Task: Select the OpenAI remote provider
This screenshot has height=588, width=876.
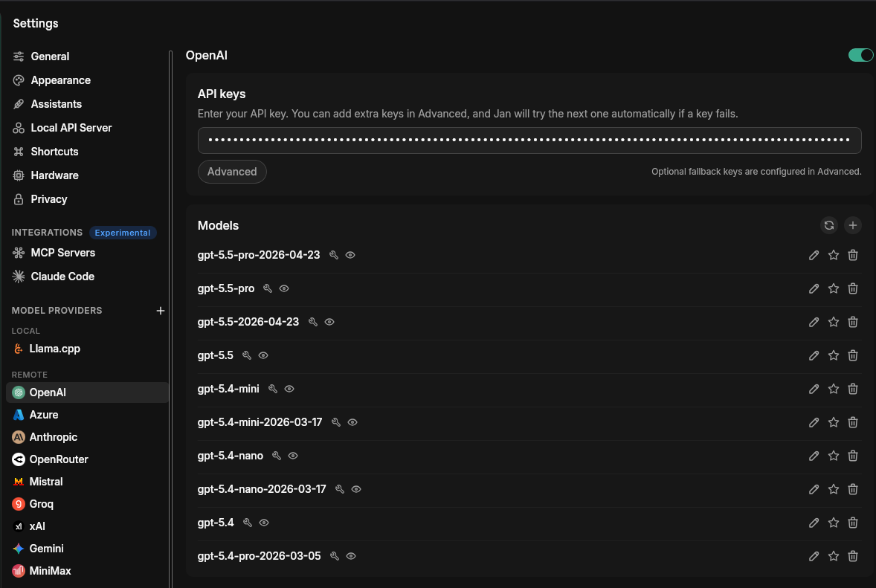Action: (86, 392)
